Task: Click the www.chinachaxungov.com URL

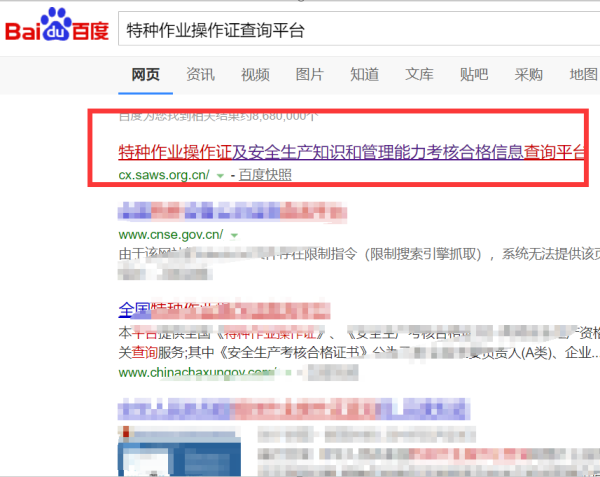Action: point(197,372)
